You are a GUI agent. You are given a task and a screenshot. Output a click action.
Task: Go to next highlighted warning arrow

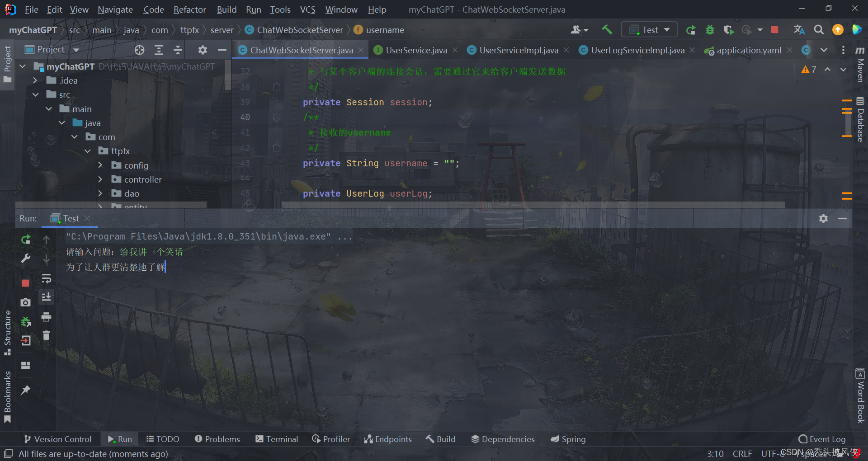843,70
